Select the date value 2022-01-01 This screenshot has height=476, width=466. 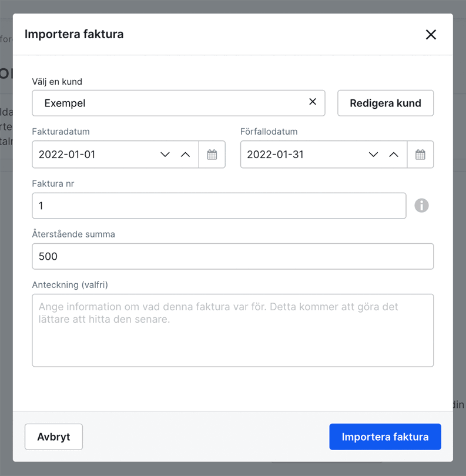88,155
